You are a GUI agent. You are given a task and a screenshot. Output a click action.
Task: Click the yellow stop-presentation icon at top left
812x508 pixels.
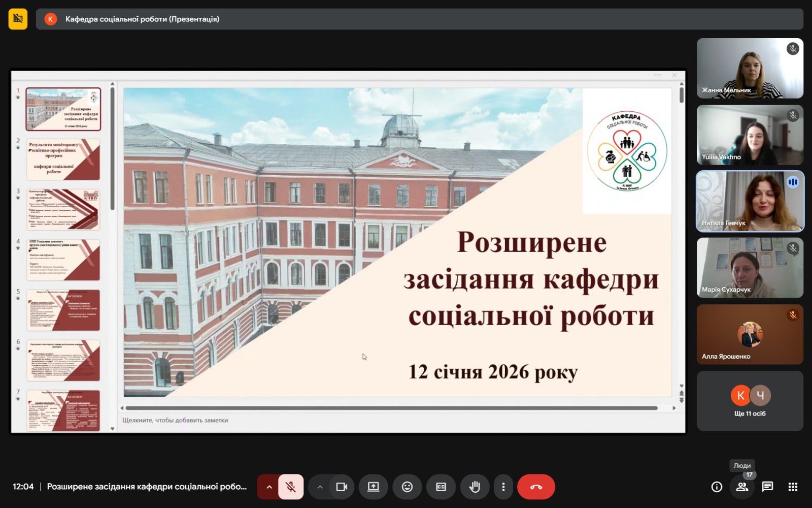[18, 19]
